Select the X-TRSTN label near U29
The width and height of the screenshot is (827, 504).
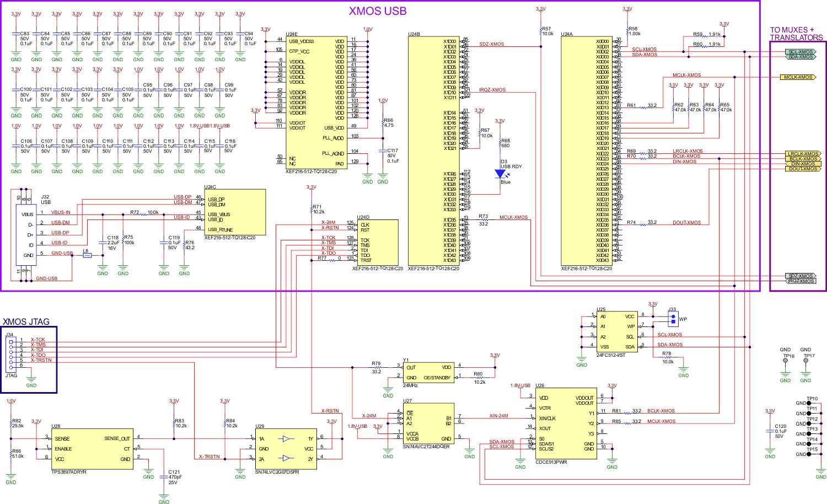[210, 457]
